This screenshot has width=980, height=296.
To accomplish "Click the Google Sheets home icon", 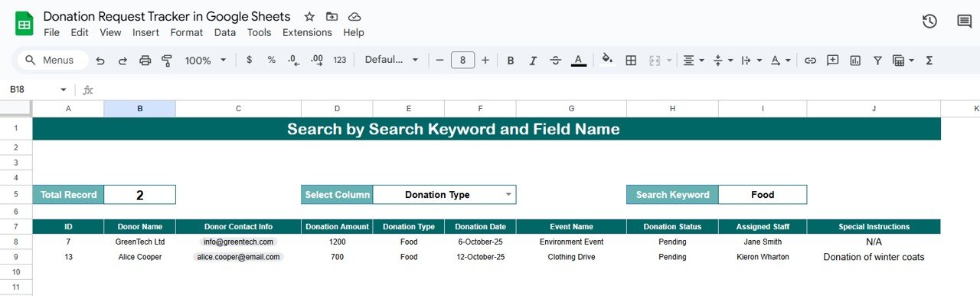I will [24, 24].
